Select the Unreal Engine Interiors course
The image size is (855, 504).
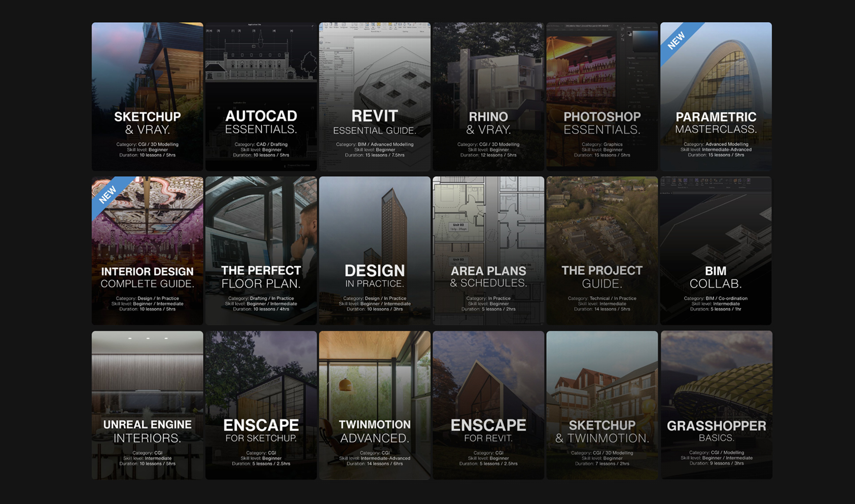pos(147,405)
